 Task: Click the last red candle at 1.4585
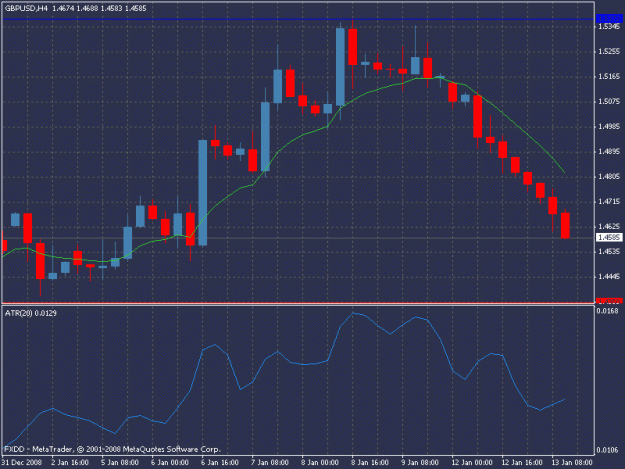[565, 225]
